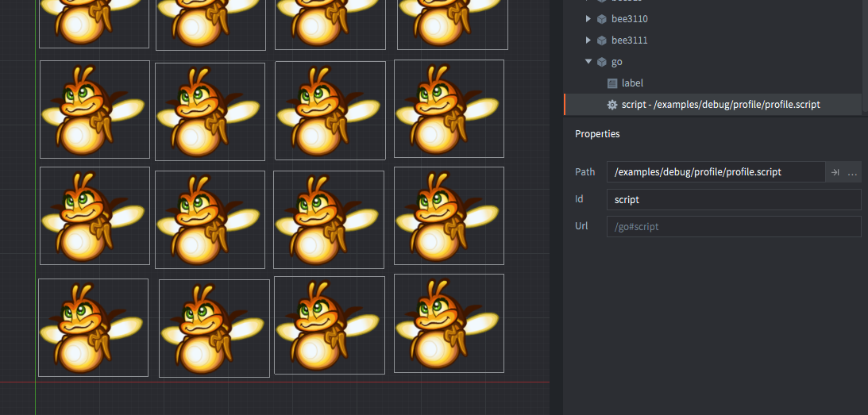868x415 pixels.
Task: Click the cube icon beside bee3110
Action: point(602,19)
